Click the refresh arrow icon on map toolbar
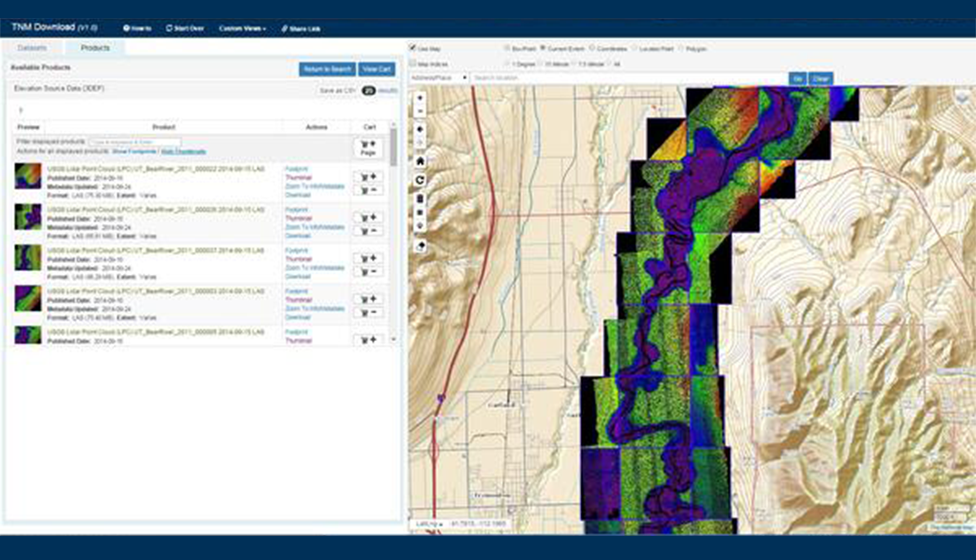The image size is (976, 560). [420, 180]
